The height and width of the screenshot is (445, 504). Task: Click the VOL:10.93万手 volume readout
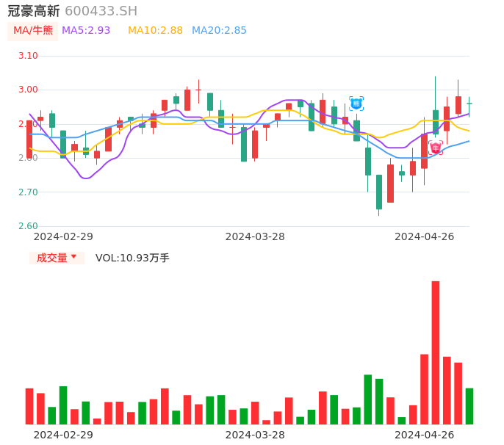(132, 258)
